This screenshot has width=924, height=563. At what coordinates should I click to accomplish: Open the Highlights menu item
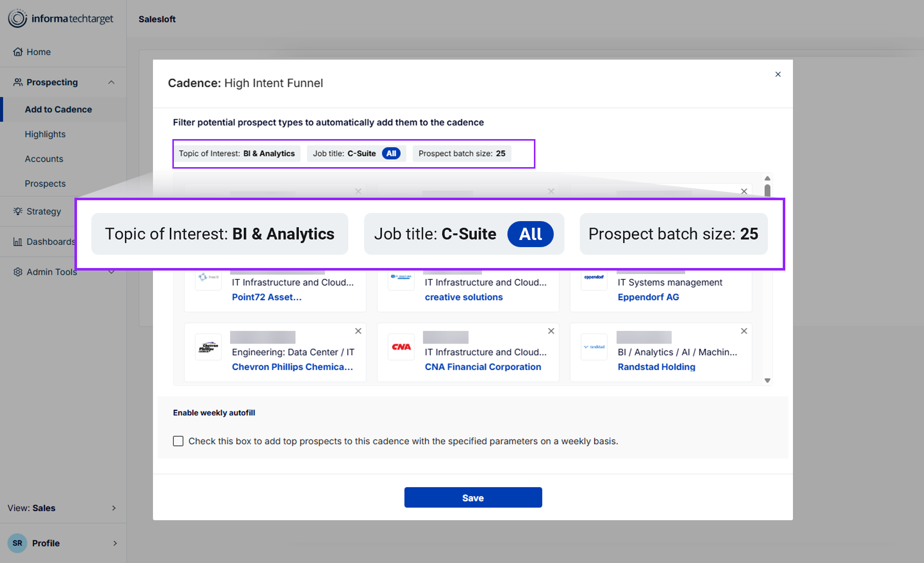pyautogui.click(x=45, y=135)
